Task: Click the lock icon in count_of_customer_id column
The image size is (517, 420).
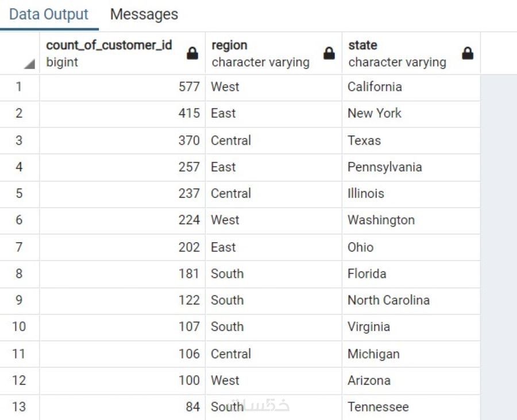Action: tap(192, 53)
